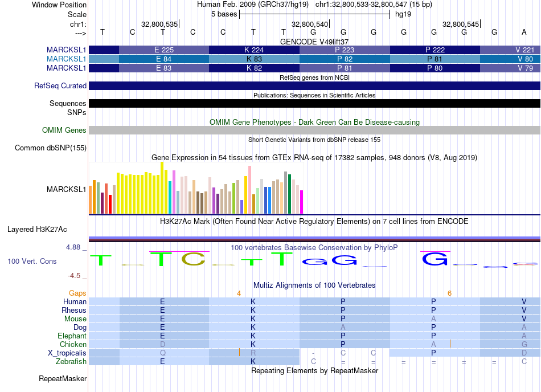The image size is (541, 392).
Task: Click the GENCODE V49lift37 track title
Action: [x=314, y=42]
